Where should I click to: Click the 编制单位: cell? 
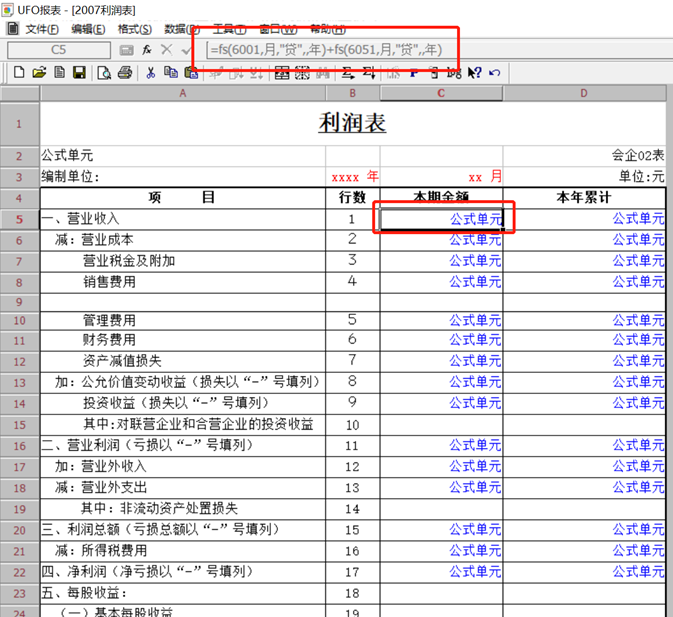[x=183, y=177]
